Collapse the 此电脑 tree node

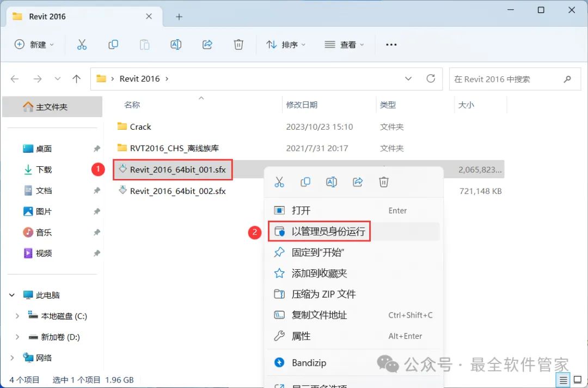click(12, 295)
